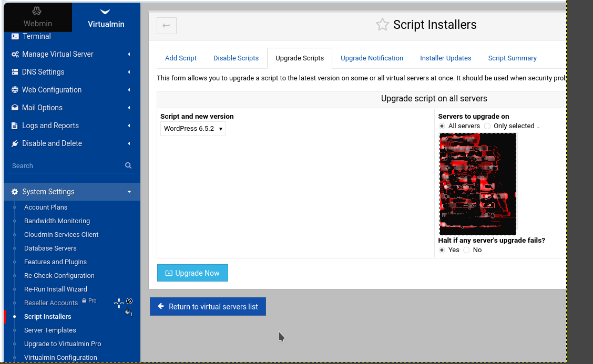Viewport: 593px width, 364px height.
Task: Click the favorite star icon beside Script Installers
Action: point(382,25)
